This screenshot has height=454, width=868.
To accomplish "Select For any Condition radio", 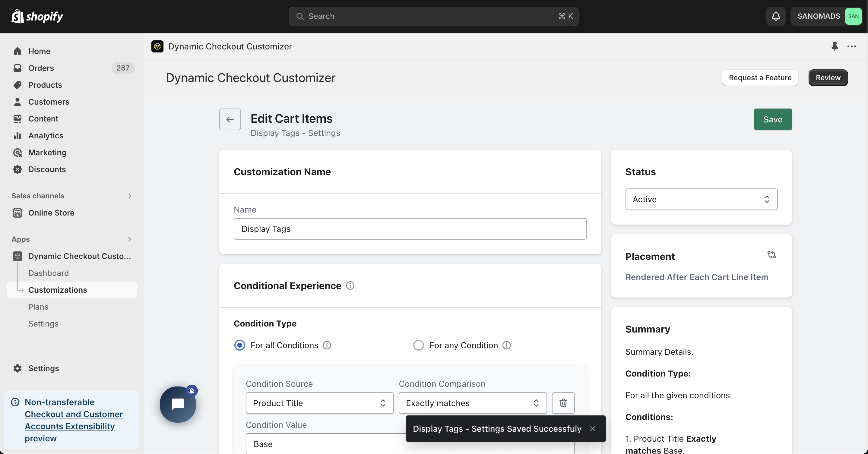I will pyautogui.click(x=418, y=345).
